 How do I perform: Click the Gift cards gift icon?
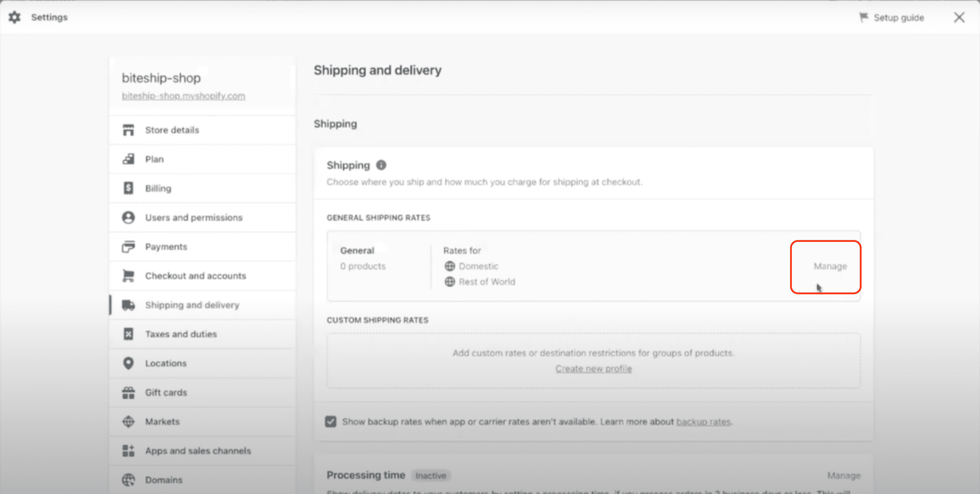[128, 393]
